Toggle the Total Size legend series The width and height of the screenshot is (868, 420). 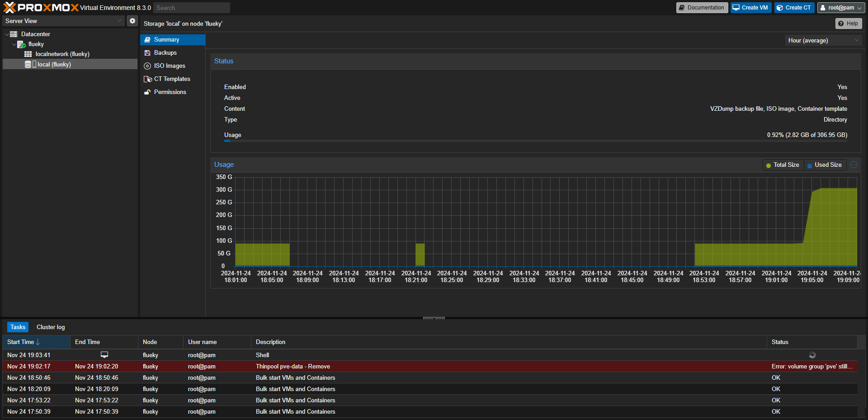click(782, 165)
